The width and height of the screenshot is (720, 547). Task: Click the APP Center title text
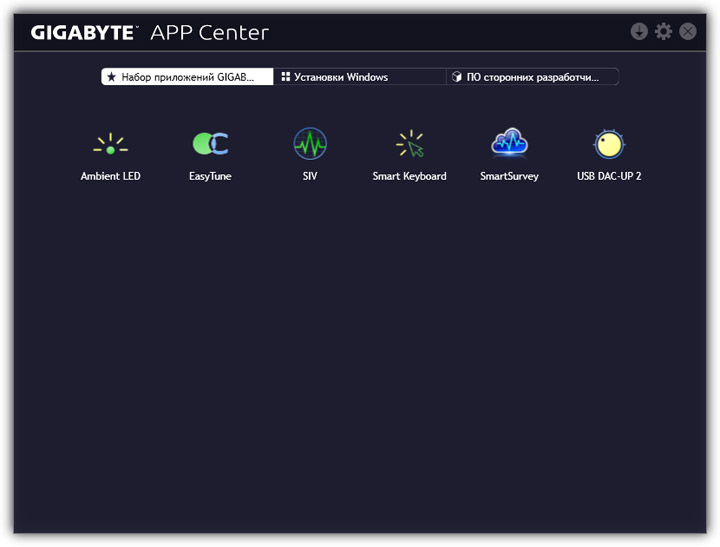pyautogui.click(x=209, y=33)
